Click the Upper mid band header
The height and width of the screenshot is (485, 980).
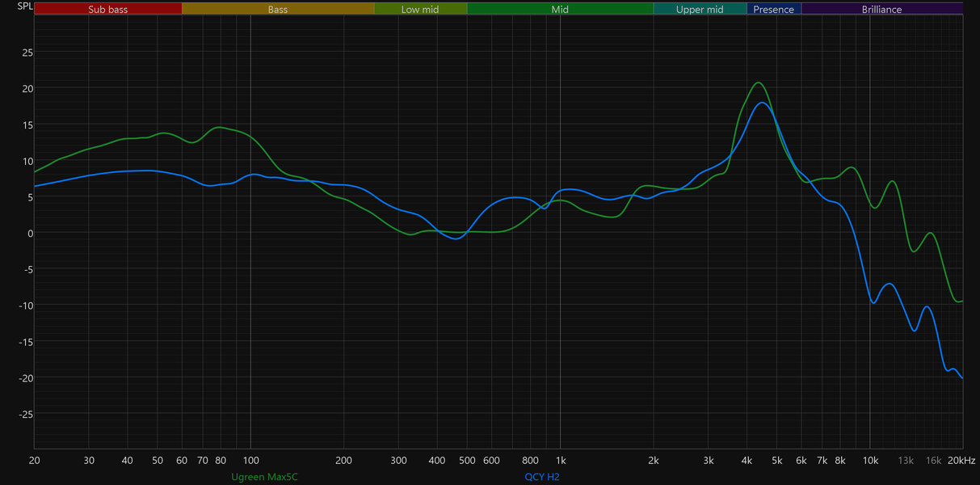point(700,10)
